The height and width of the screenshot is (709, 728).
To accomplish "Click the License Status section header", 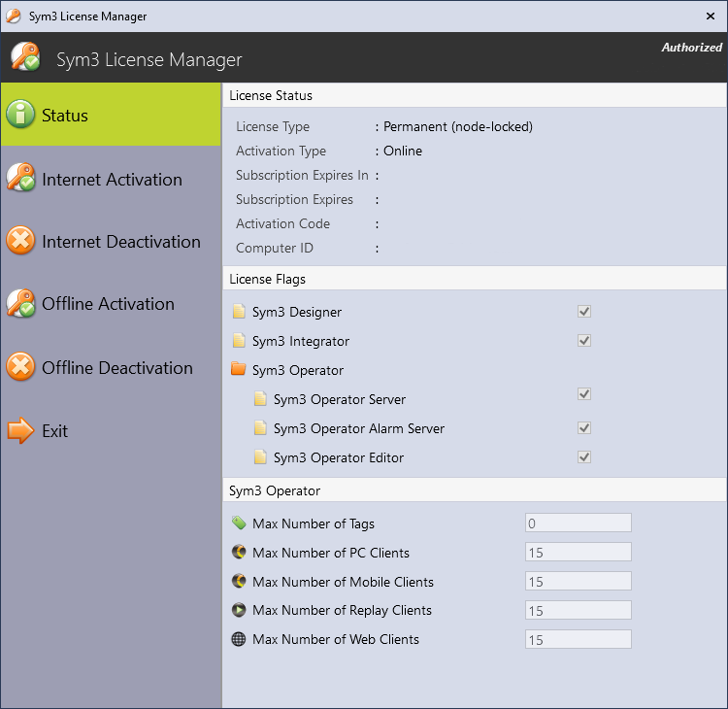I will click(271, 95).
